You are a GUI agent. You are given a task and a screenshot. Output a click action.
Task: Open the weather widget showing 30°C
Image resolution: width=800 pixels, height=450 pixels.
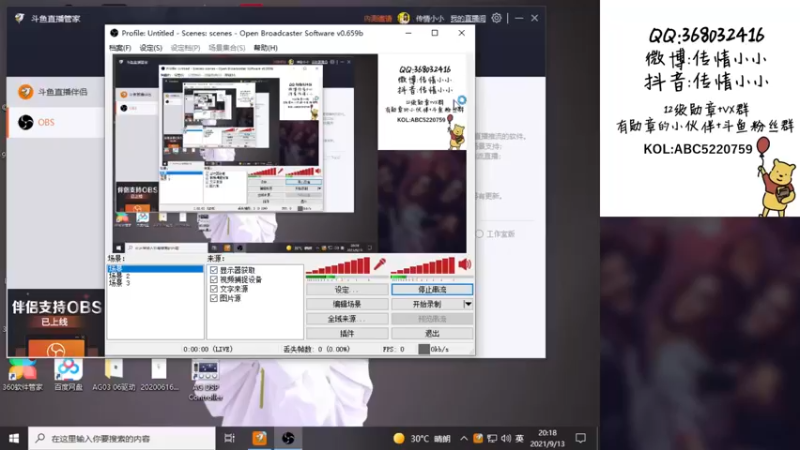[422, 439]
